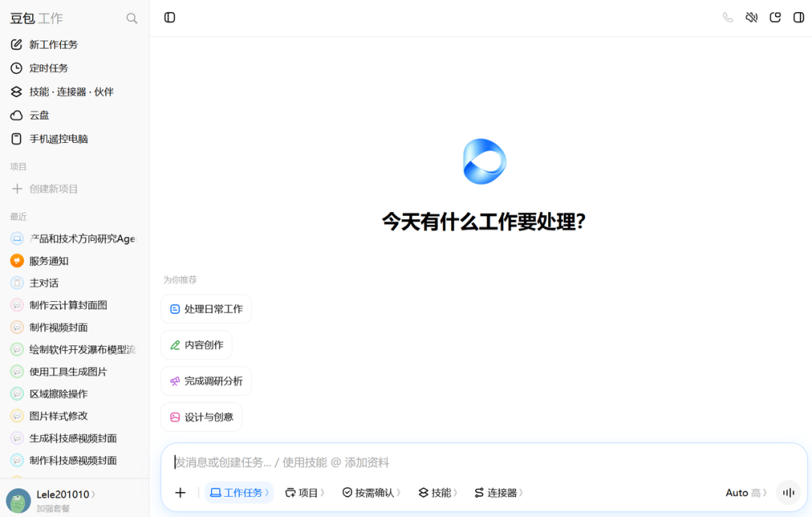Click the voice input waveform button
This screenshot has width=812, height=517.
(x=789, y=493)
